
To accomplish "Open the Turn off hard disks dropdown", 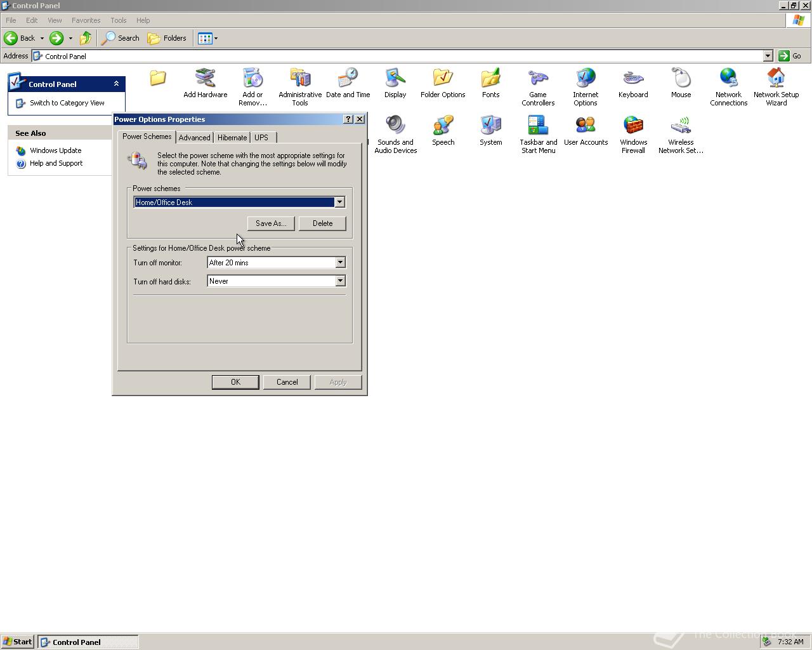I will click(x=340, y=281).
